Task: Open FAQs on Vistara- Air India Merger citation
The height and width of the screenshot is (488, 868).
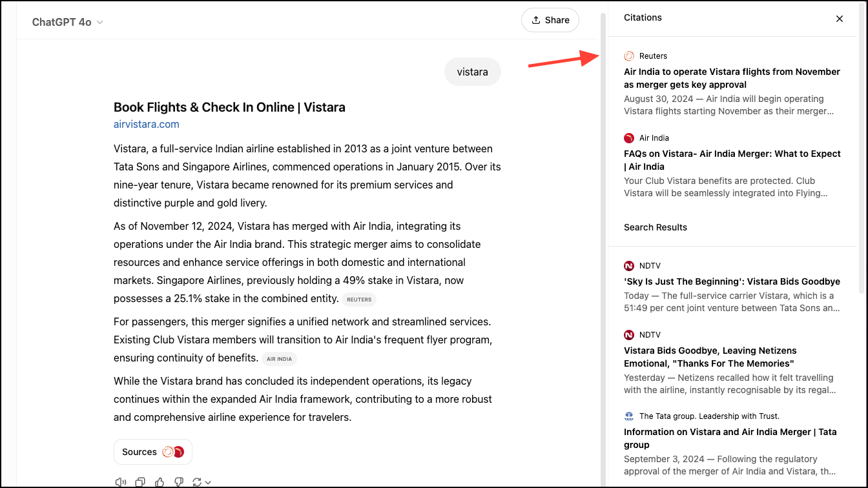Action: (x=732, y=160)
